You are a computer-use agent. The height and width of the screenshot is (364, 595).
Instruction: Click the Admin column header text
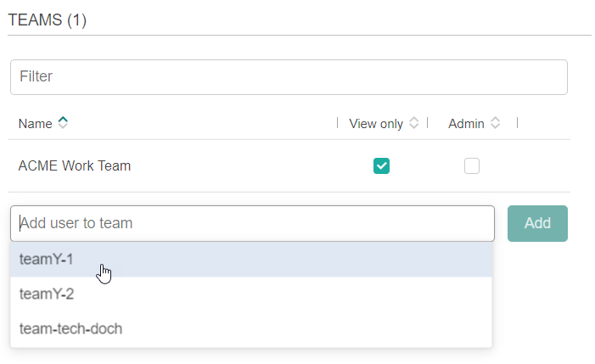pos(466,124)
